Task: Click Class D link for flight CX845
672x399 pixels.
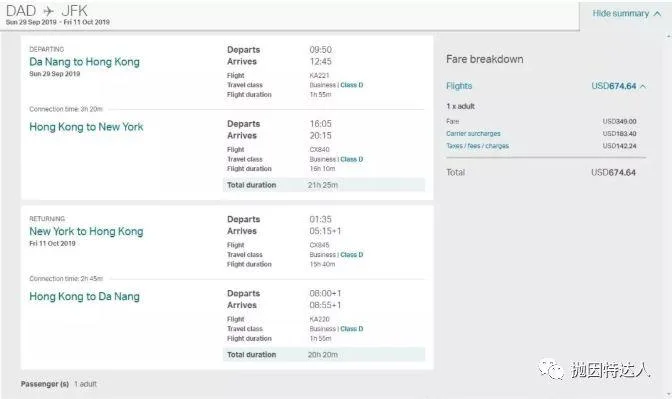Action: tap(351, 255)
